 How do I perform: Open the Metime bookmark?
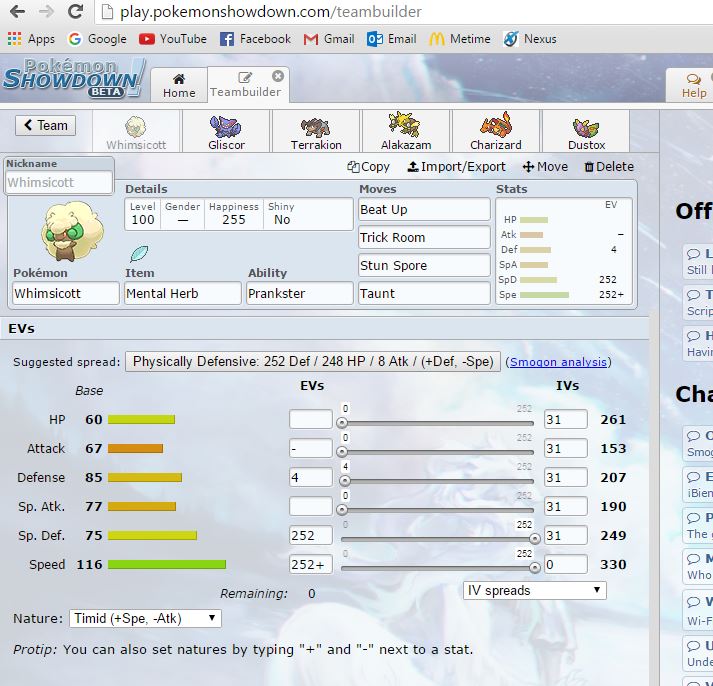[460, 39]
